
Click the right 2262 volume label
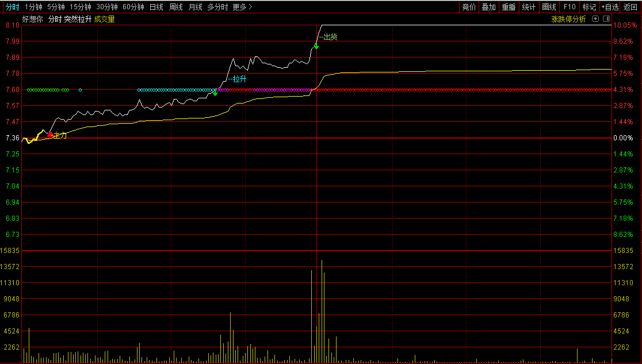tap(621, 347)
